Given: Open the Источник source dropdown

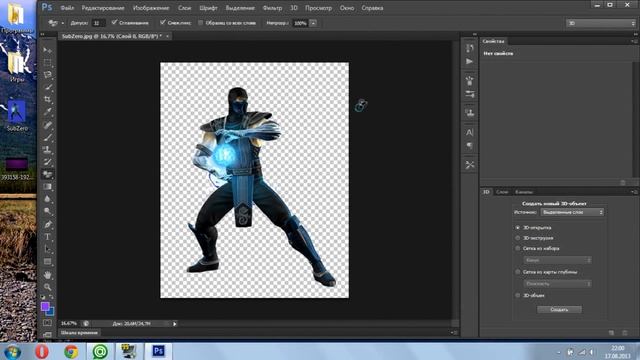Looking at the screenshot, I should [x=572, y=212].
